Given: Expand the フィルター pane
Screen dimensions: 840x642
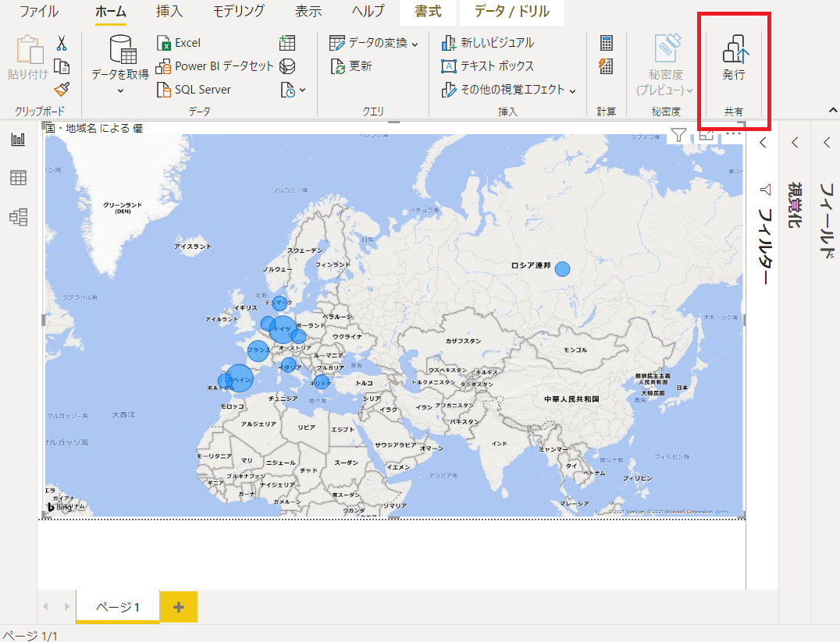Looking at the screenshot, I should pos(763,143).
